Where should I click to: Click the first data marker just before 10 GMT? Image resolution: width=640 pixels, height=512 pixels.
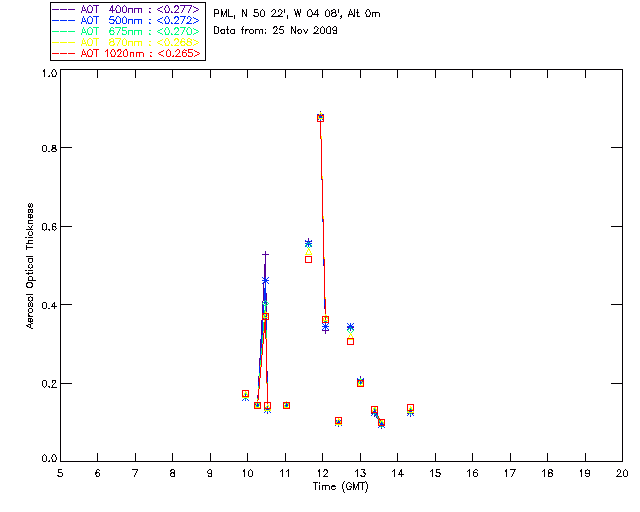click(245, 394)
